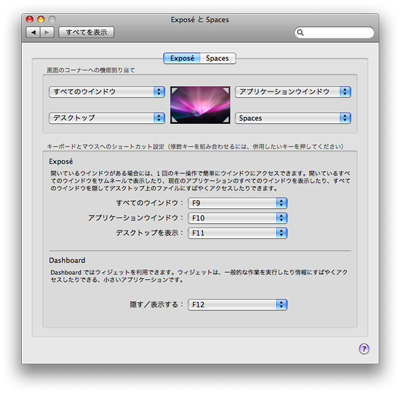Click bottom-left corner marker on desktop preview
Image resolution: width=400 pixels, height=393 pixels.
(174, 120)
